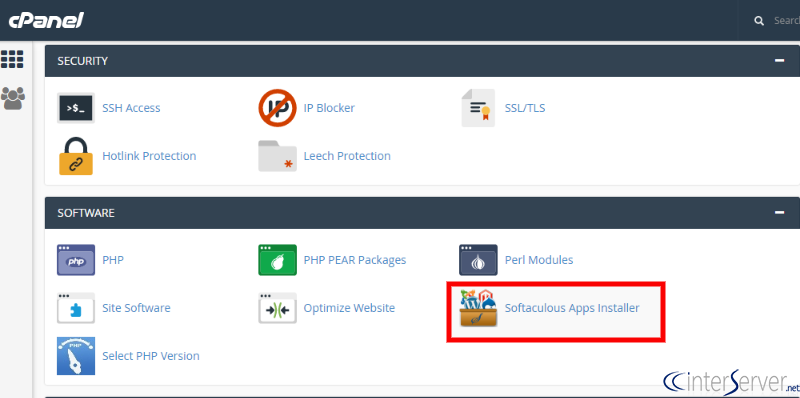Screen dimensions: 800x398
Task: Click the Site Software puzzle icon
Action: [76, 308]
